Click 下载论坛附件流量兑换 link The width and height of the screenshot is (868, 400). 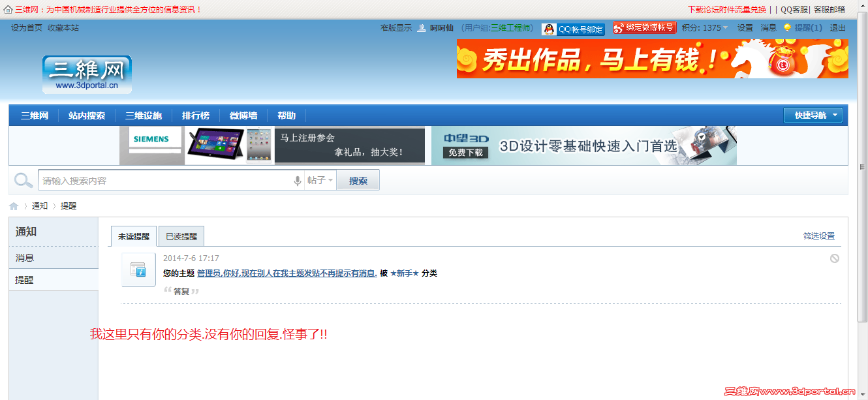pos(727,10)
